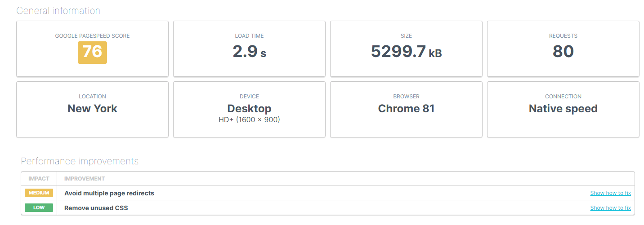Click the Requests 80 card
This screenshot has height=225, width=644.
(x=563, y=49)
